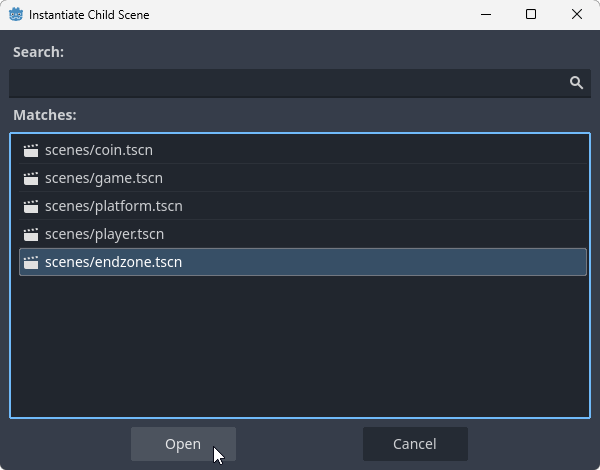The width and height of the screenshot is (600, 470).
Task: Pick scenes/platform.tscn in the matches list
Action: (x=113, y=206)
